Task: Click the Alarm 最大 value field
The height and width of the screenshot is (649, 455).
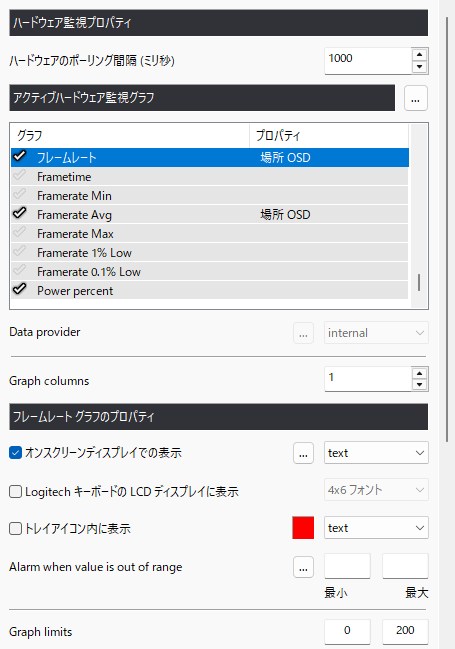Action: [405, 566]
